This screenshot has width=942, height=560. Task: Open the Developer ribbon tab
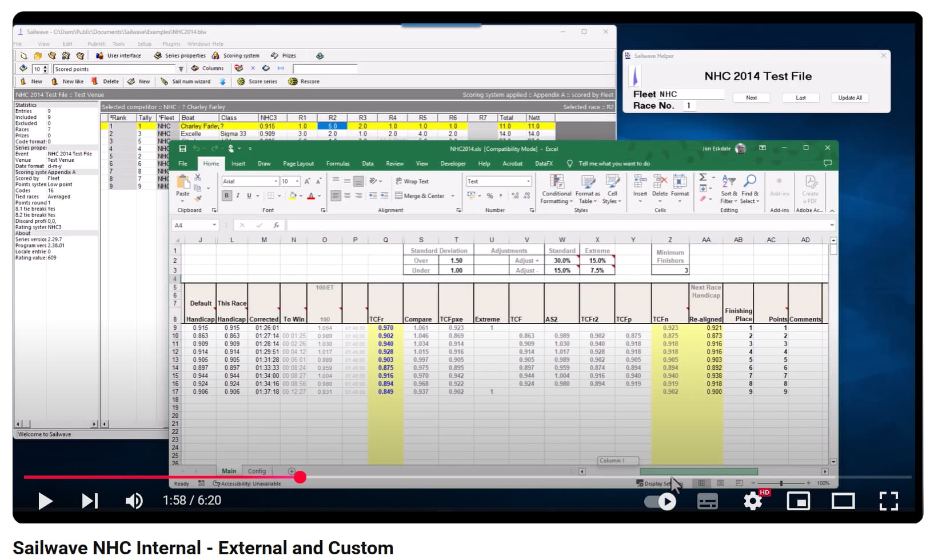453,163
